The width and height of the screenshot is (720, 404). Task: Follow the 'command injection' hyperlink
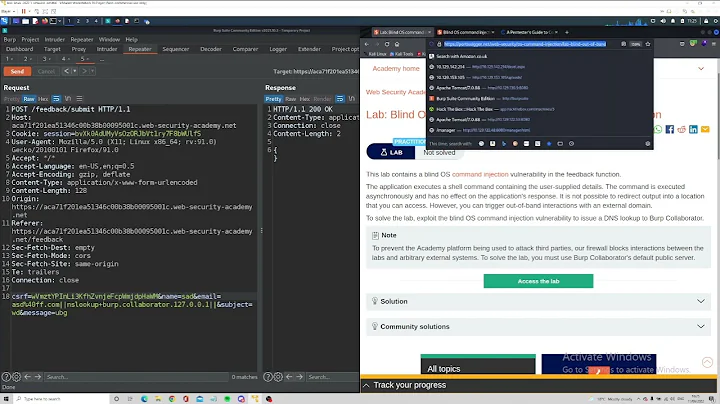pyautogui.click(x=480, y=174)
